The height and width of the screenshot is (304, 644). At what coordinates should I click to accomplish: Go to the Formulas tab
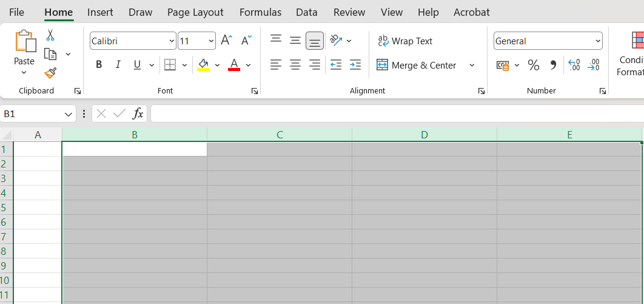(x=260, y=12)
